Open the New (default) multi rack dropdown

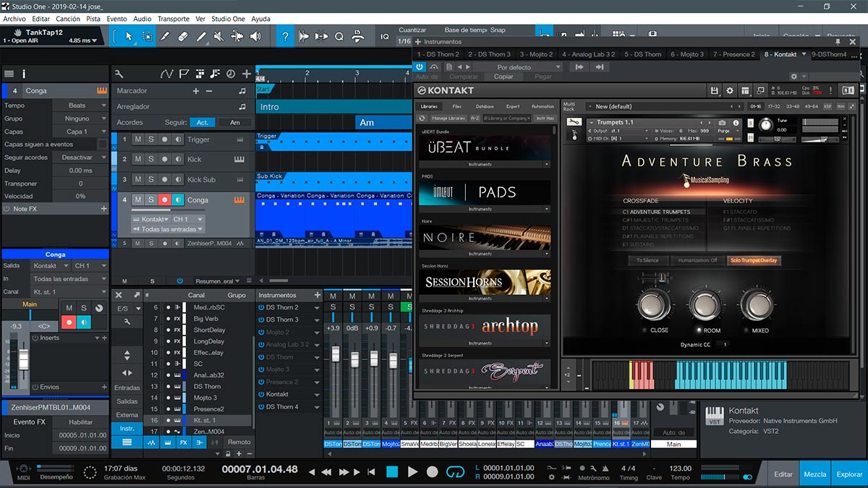(664, 106)
